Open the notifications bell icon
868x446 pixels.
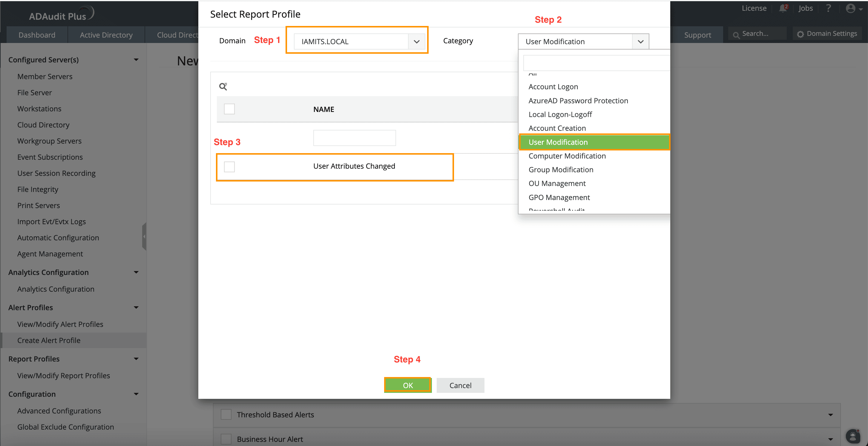pyautogui.click(x=783, y=8)
